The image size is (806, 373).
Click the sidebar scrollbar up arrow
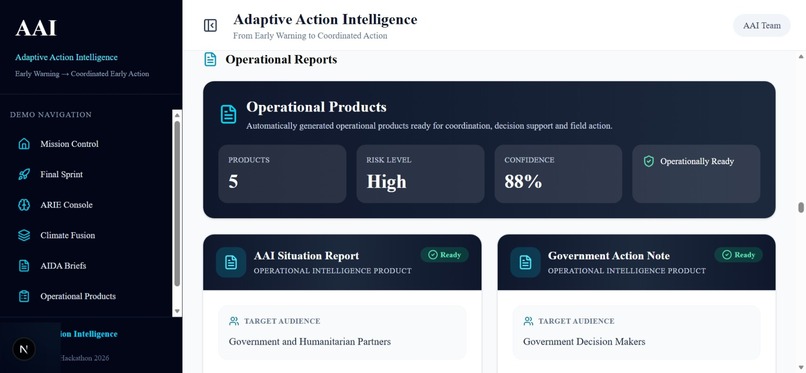tap(177, 115)
